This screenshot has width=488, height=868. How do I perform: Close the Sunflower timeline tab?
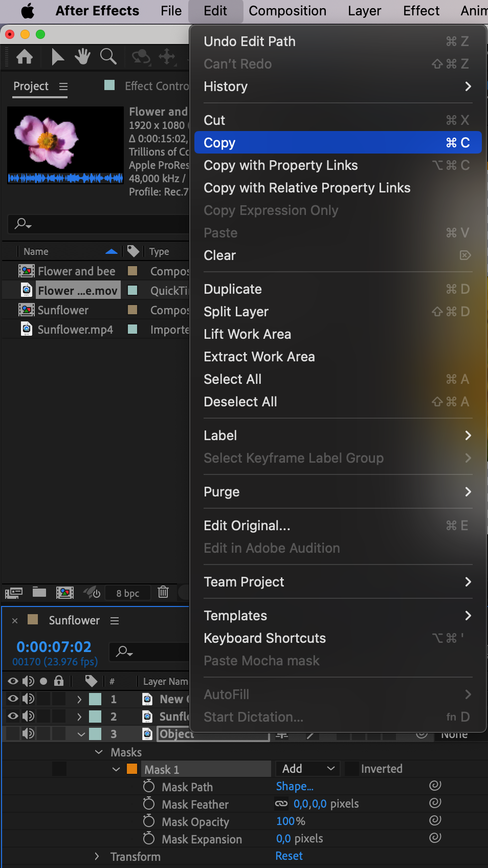[x=15, y=621]
